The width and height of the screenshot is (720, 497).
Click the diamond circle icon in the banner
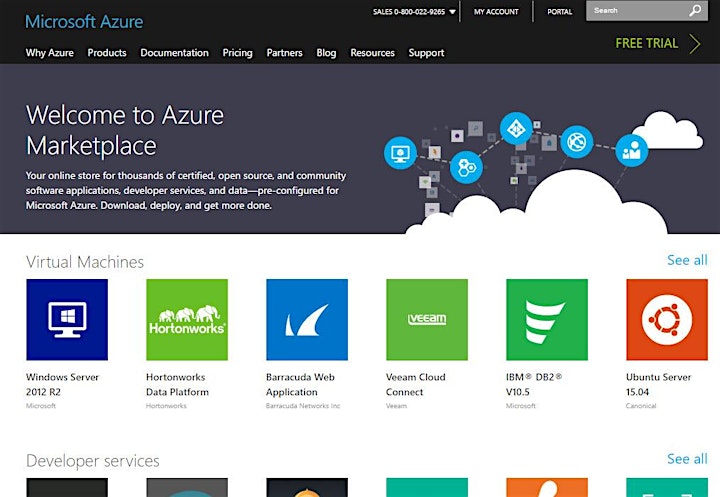[516, 129]
